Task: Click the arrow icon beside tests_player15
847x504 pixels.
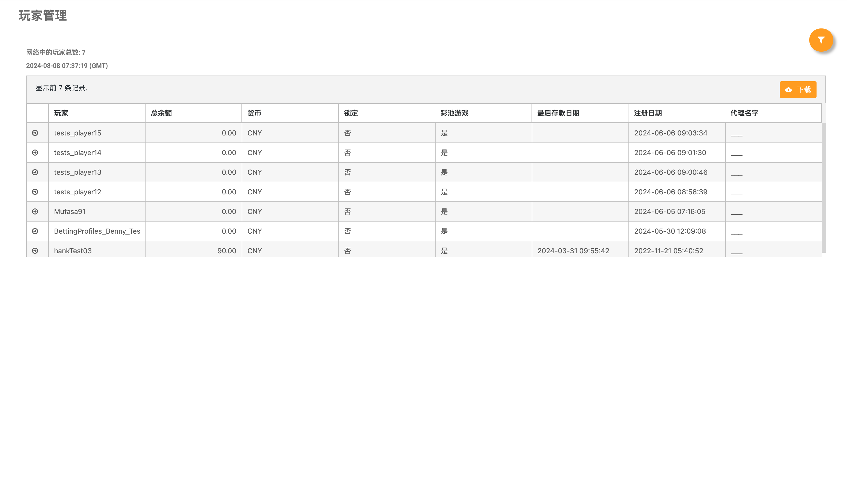Action: 35,133
